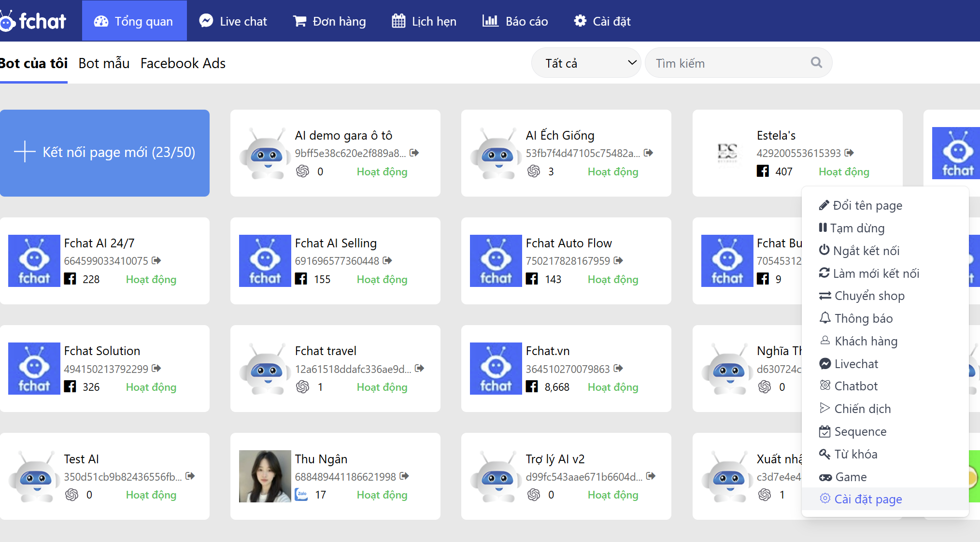Click Hoạt động status on Estela's card

pos(844,171)
